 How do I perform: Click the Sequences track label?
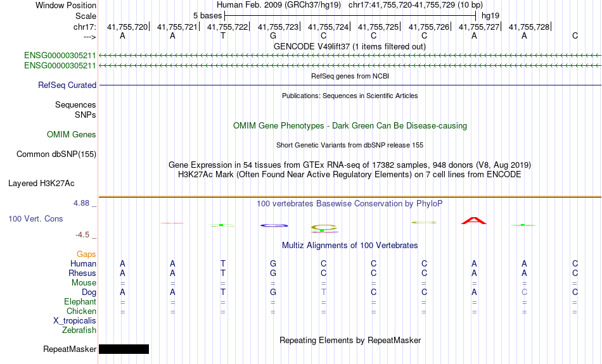pyautogui.click(x=75, y=104)
